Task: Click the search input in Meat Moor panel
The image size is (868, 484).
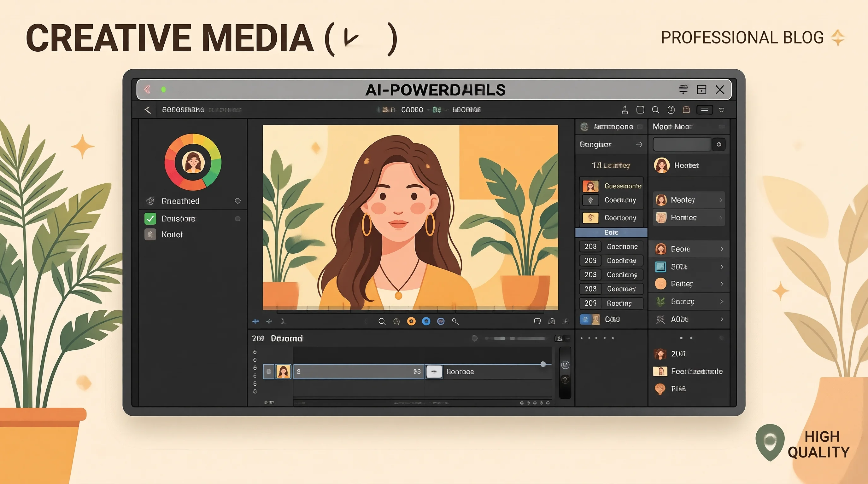Action: (x=682, y=144)
